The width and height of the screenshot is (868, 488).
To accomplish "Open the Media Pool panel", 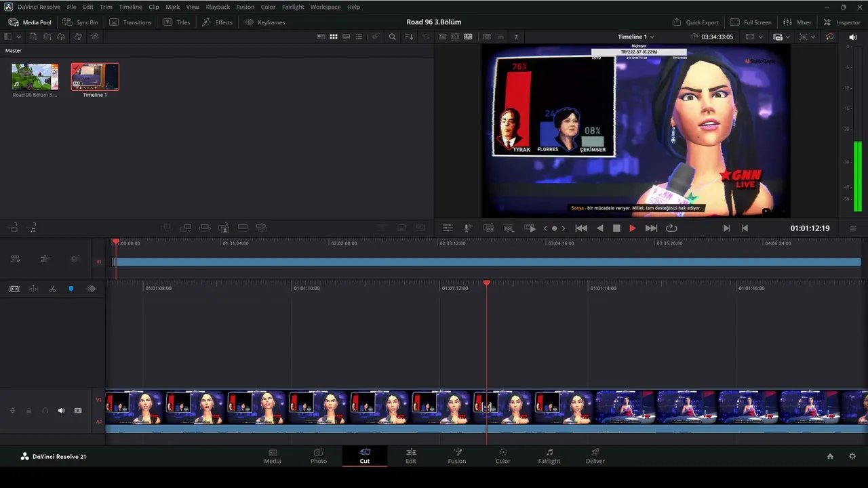I will [30, 22].
